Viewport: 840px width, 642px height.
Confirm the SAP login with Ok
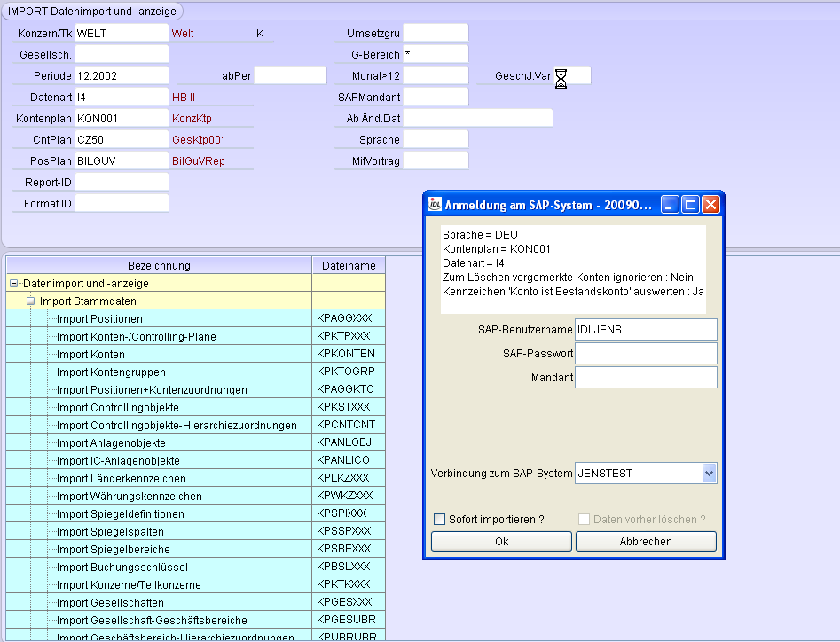click(501, 541)
